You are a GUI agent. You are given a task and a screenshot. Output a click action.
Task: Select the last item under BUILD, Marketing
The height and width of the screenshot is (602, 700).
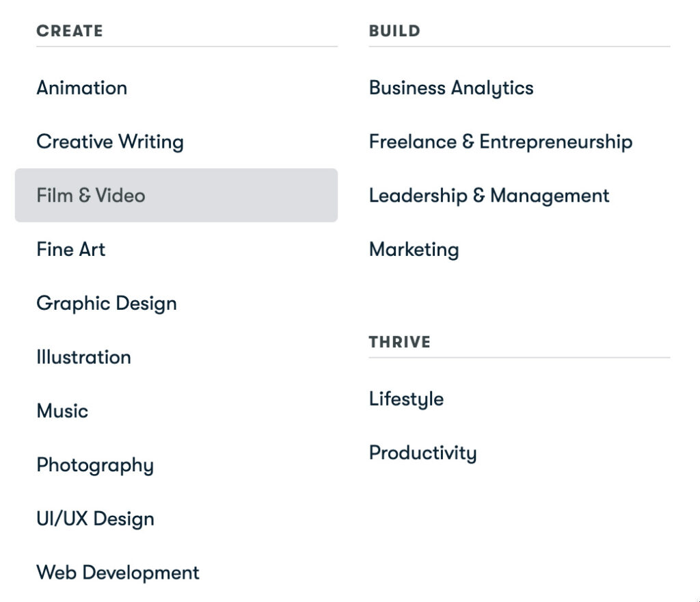click(414, 249)
